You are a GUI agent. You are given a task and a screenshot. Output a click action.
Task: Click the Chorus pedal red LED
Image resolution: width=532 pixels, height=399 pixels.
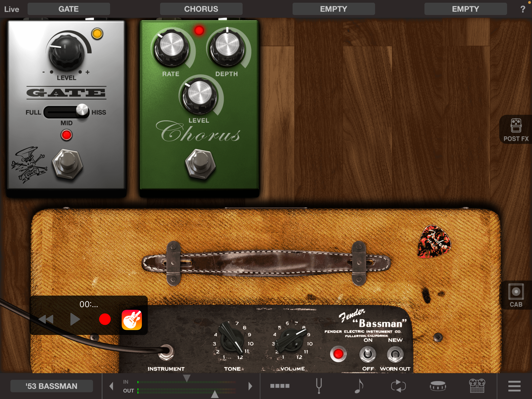pyautogui.click(x=199, y=30)
